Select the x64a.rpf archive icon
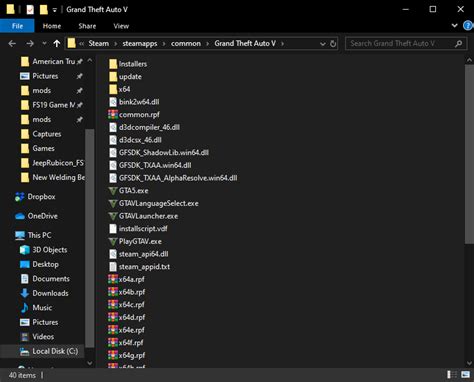Screen dimensions: 474x382 [113, 279]
